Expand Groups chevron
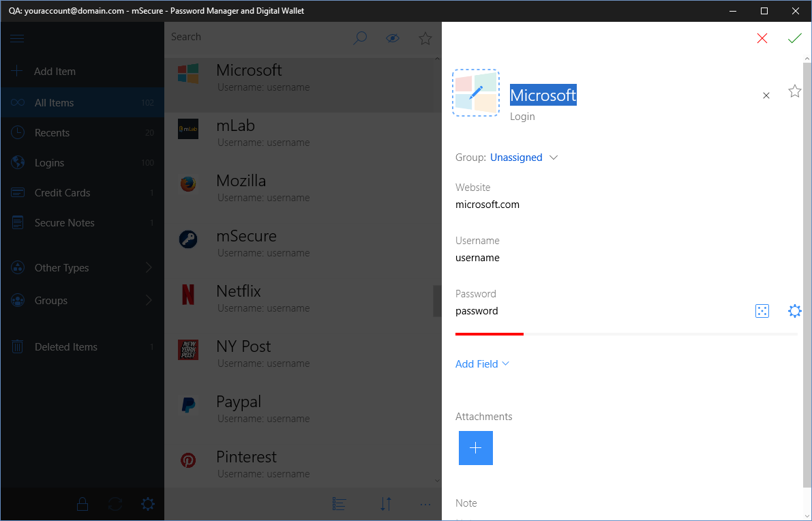The image size is (812, 521). [x=149, y=300]
